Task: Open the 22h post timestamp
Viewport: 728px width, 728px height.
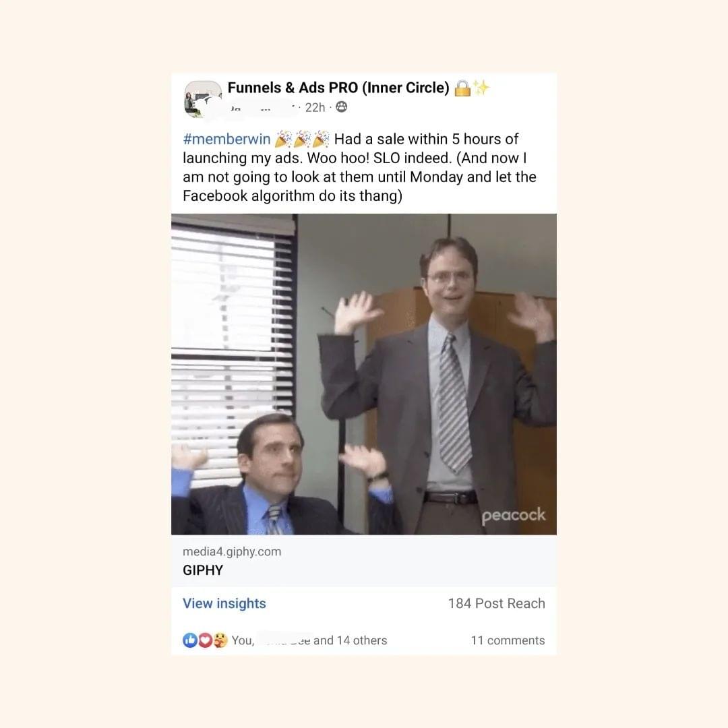Action: point(315,108)
